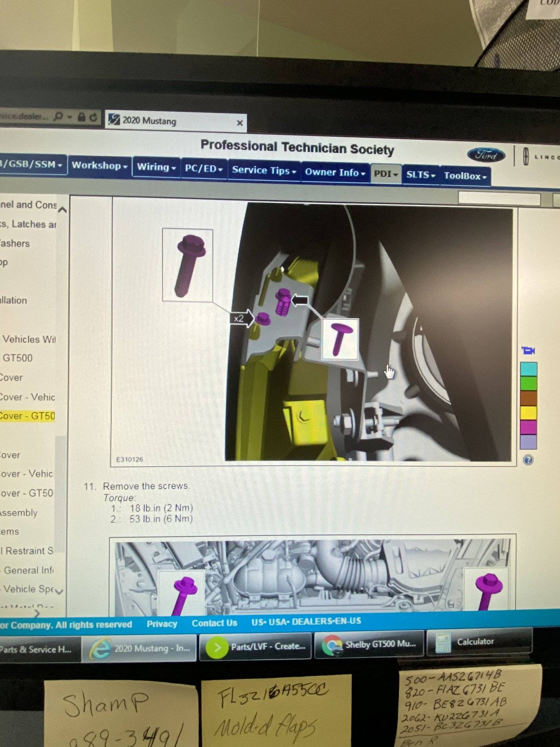Click the video camera icon beside the illustration
560x747 pixels.
[528, 350]
